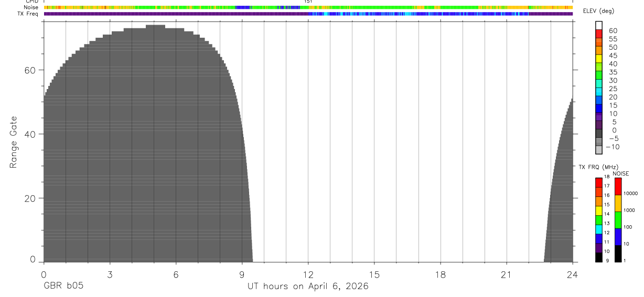The height and width of the screenshot is (297, 644).
Task: Click the black swatch in TX FRQ colorbar
Action: pyautogui.click(x=599, y=257)
